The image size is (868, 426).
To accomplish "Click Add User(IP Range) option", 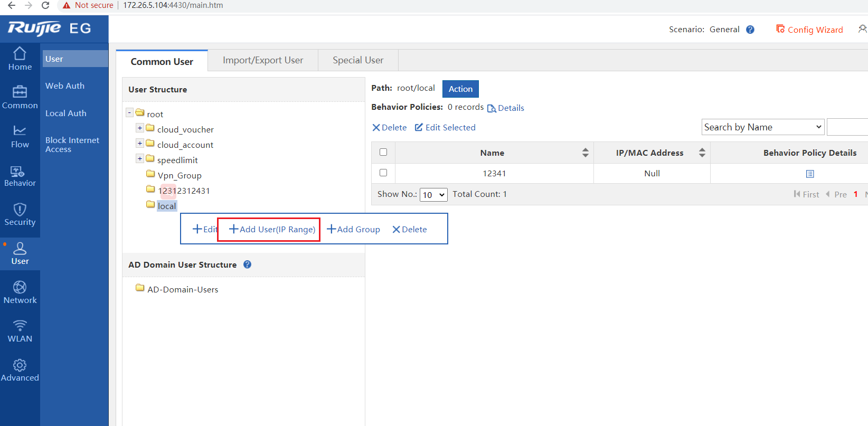I will tap(272, 229).
